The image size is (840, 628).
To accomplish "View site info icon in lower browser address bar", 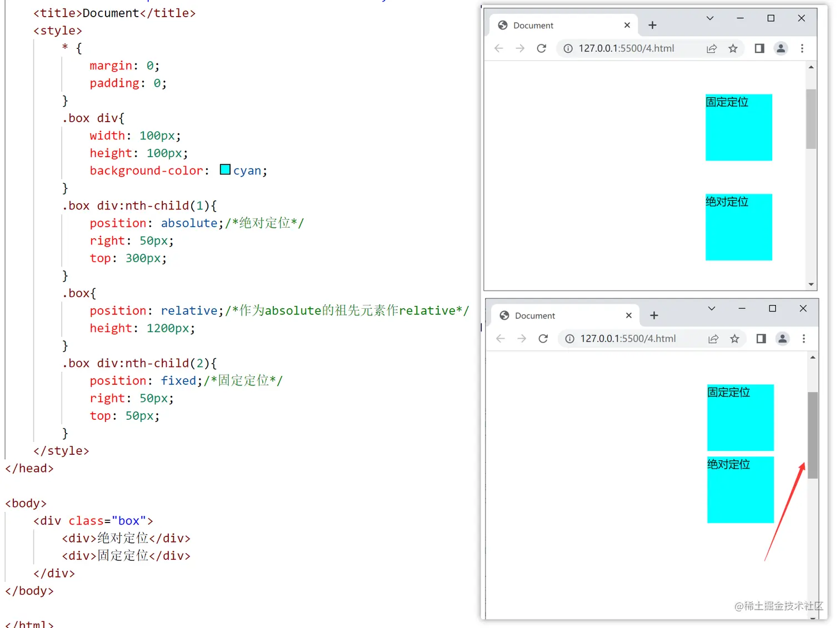I will [570, 339].
